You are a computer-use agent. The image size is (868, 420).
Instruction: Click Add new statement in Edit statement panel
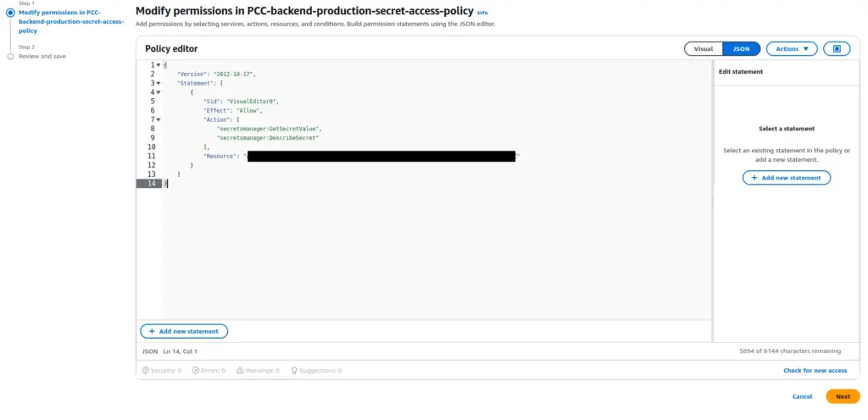pos(787,178)
